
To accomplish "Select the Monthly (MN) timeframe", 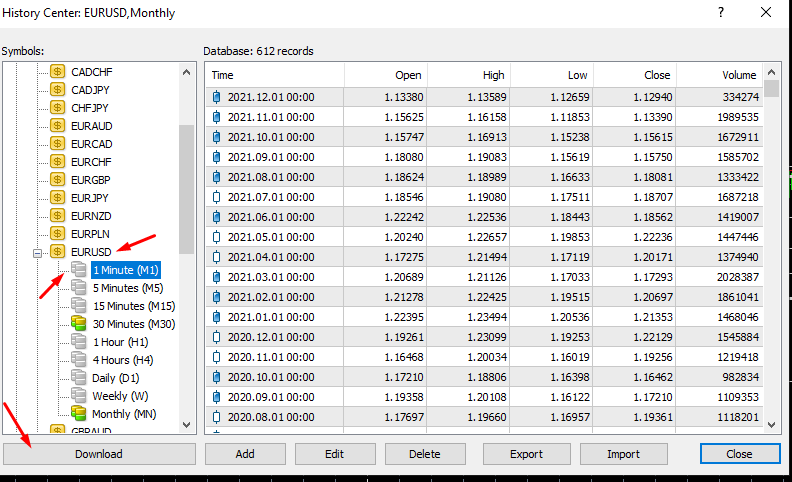I will (124, 414).
